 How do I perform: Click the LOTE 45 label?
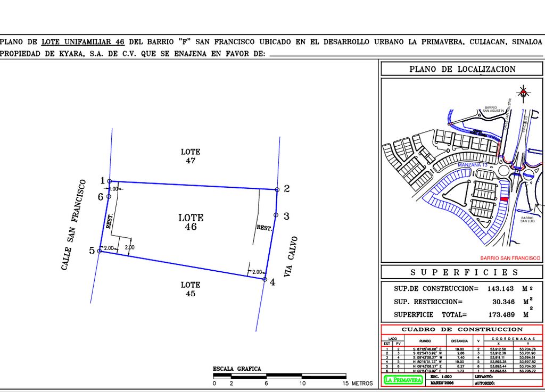191,289
